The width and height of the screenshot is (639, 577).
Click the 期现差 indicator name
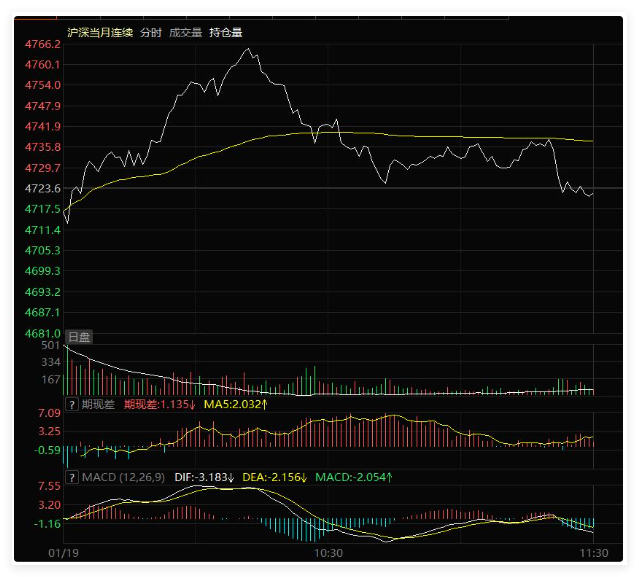click(x=98, y=405)
